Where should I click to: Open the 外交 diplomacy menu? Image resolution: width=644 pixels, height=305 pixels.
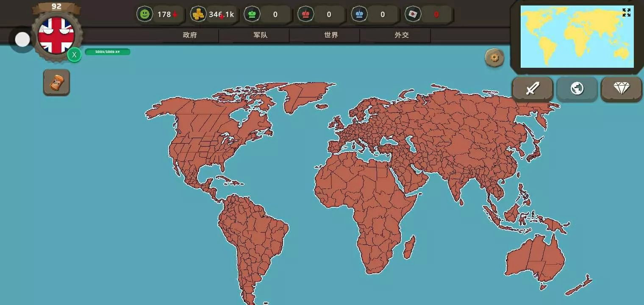(x=402, y=35)
